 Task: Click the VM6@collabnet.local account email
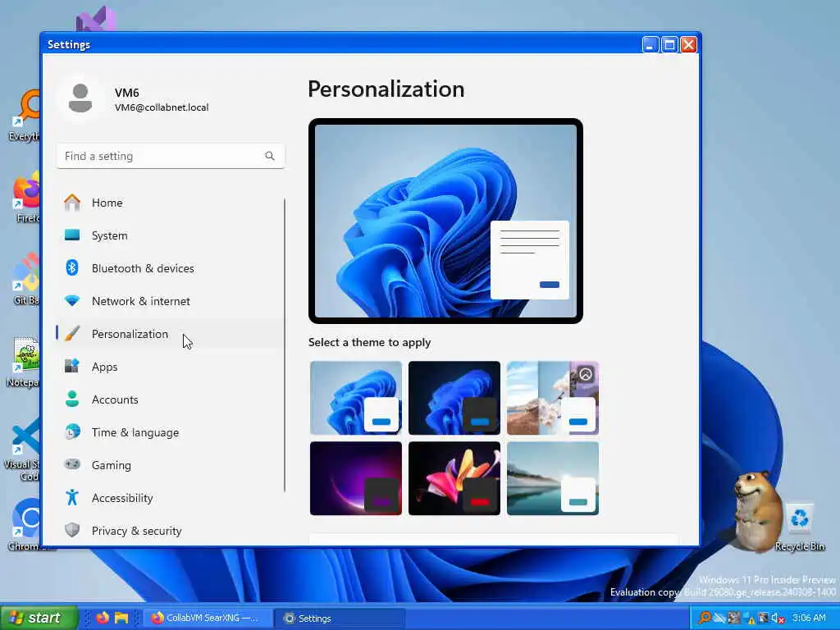[162, 107]
